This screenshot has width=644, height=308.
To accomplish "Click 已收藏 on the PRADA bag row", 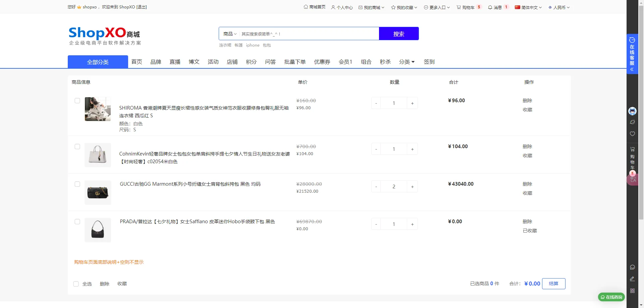I will 530,231.
